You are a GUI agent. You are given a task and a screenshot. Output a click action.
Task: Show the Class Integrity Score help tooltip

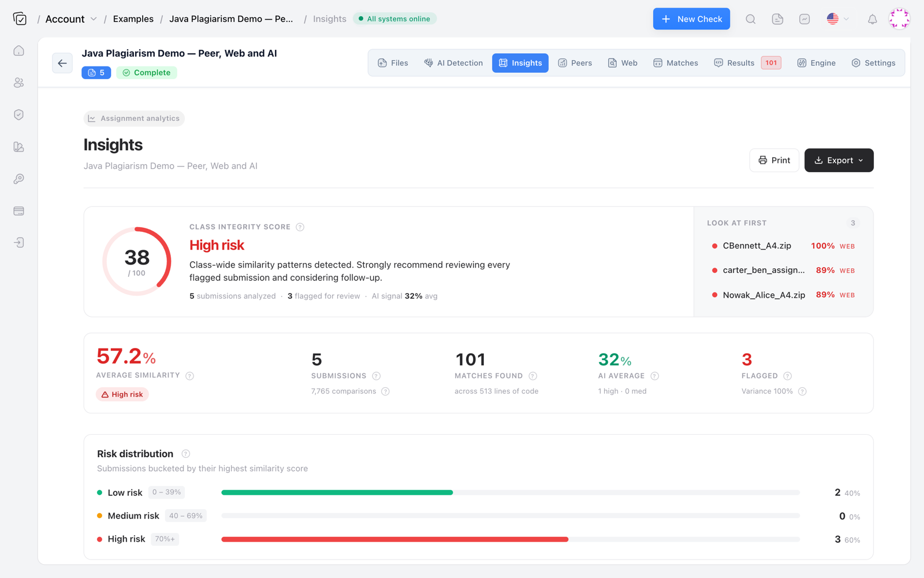coord(300,227)
